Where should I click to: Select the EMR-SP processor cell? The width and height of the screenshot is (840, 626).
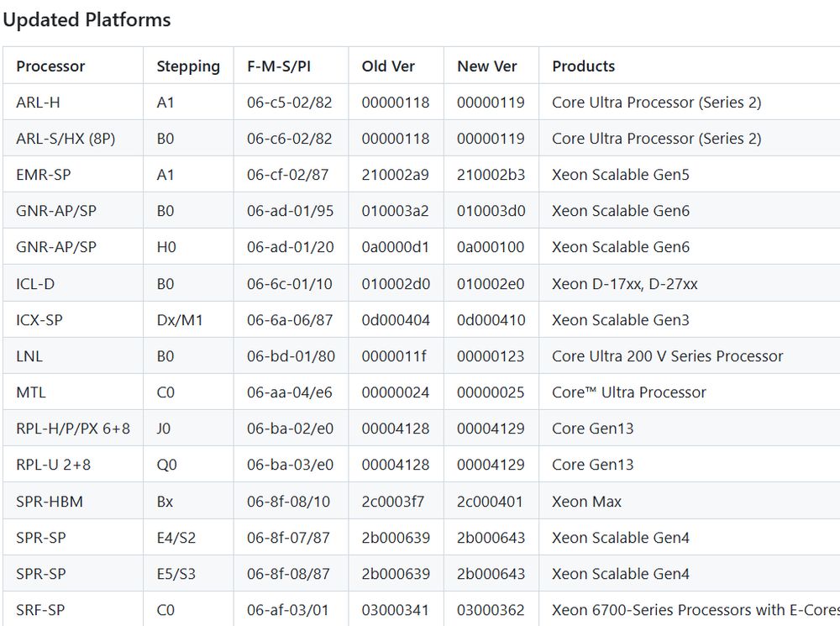[x=42, y=175]
